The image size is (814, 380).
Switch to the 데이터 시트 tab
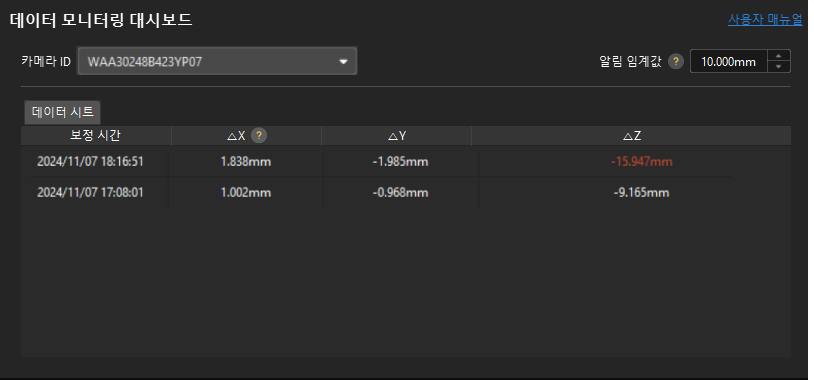pos(63,112)
